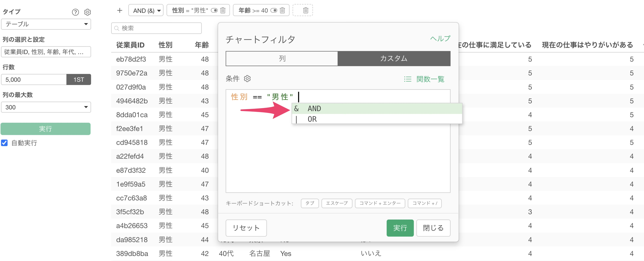Click the リセット button
This screenshot has height=261, width=644.
coord(246,228)
